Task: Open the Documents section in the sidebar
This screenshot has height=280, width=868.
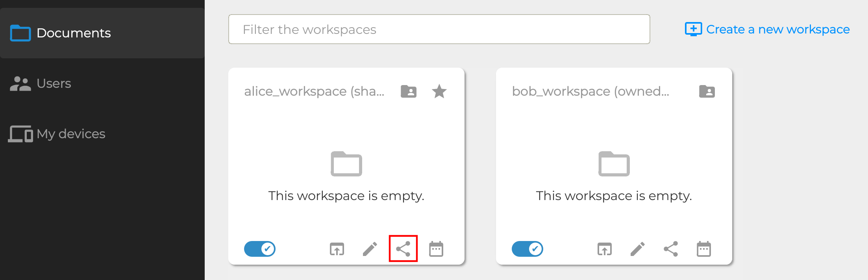Action: pyautogui.click(x=102, y=33)
